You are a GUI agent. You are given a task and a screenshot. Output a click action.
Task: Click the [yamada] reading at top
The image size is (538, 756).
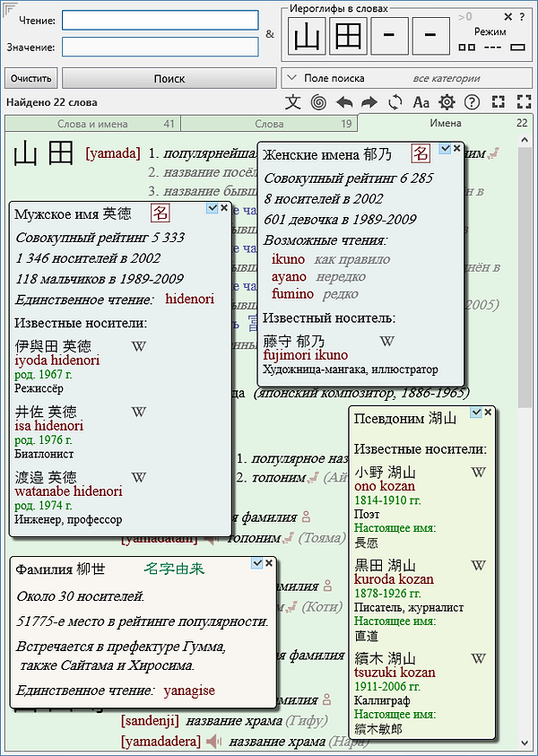pyautogui.click(x=113, y=154)
